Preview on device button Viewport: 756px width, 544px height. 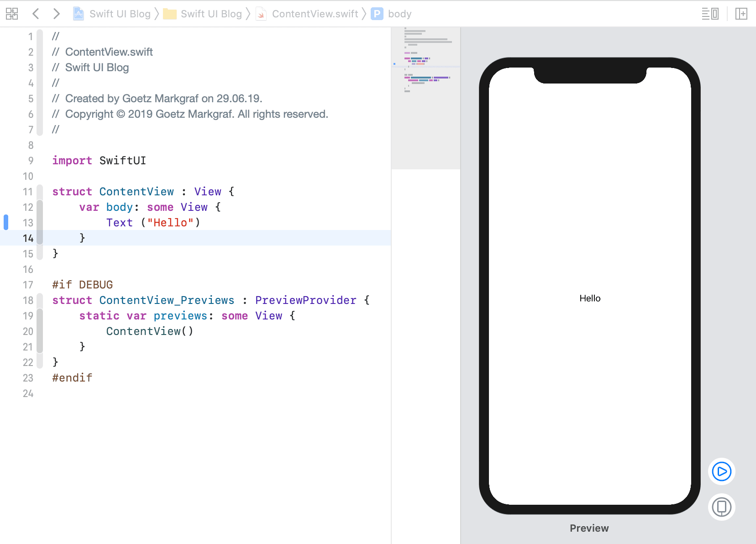tap(721, 507)
